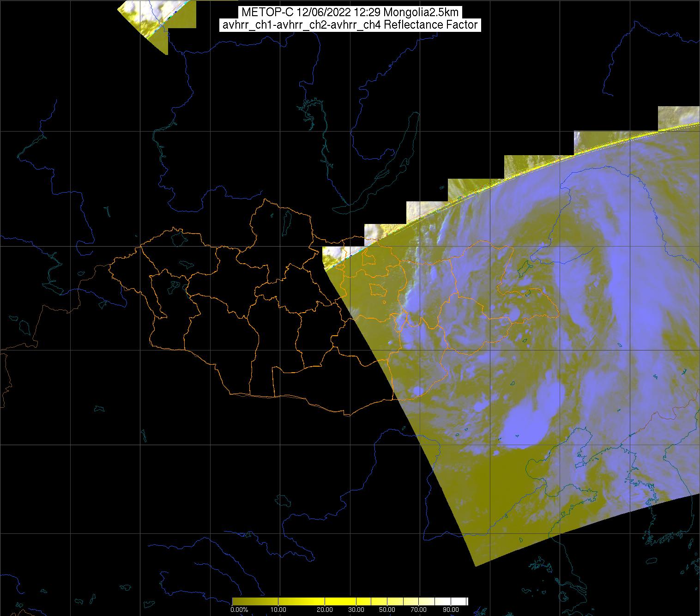Click the "10.00" color scale label
The image size is (700, 616).
click(x=278, y=610)
